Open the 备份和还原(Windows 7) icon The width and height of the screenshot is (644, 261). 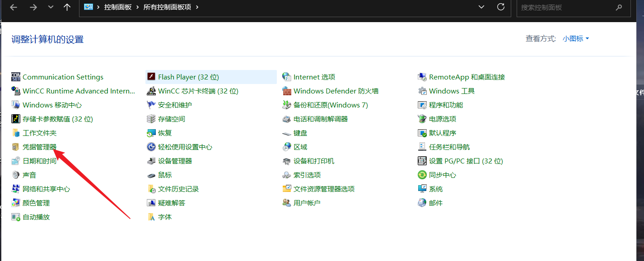coord(287,105)
